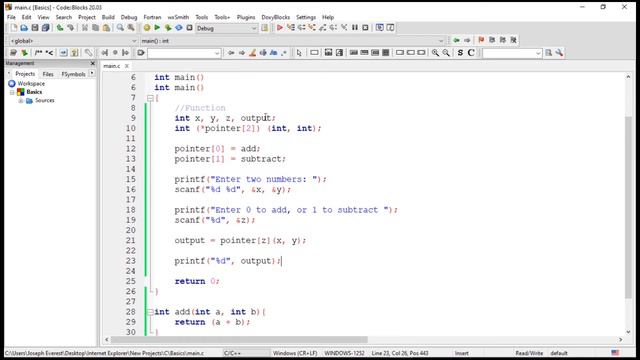This screenshot has height=360, width=640.
Task: Click the arrow cursor selection tool
Action: coord(299,53)
